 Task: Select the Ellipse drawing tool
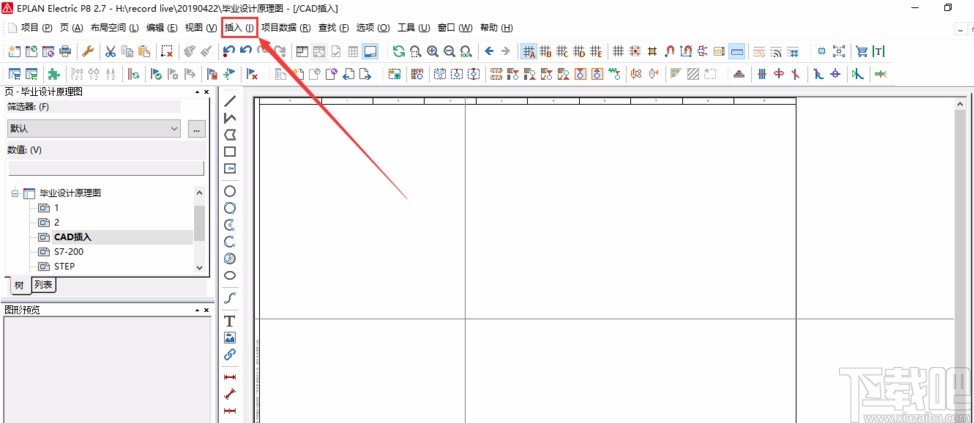pos(230,275)
